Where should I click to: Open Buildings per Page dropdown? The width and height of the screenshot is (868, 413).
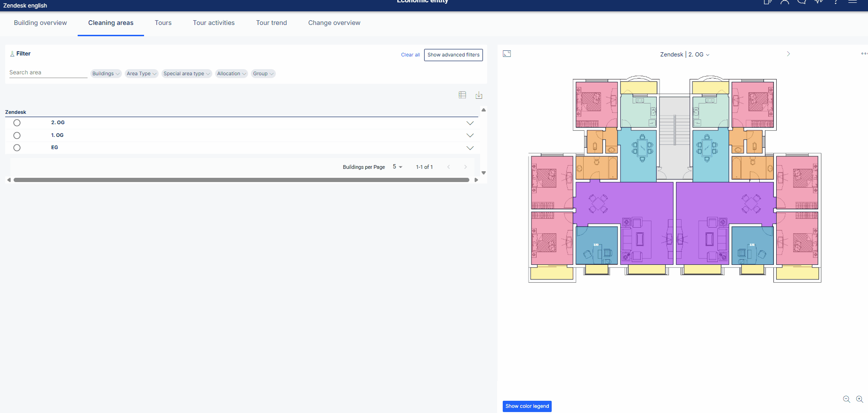pyautogui.click(x=397, y=167)
